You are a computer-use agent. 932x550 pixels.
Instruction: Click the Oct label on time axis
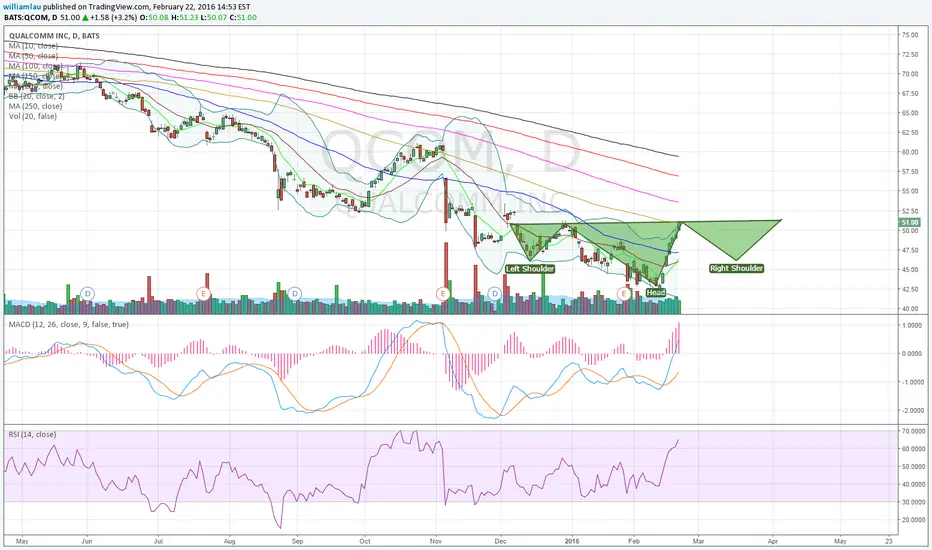point(365,541)
